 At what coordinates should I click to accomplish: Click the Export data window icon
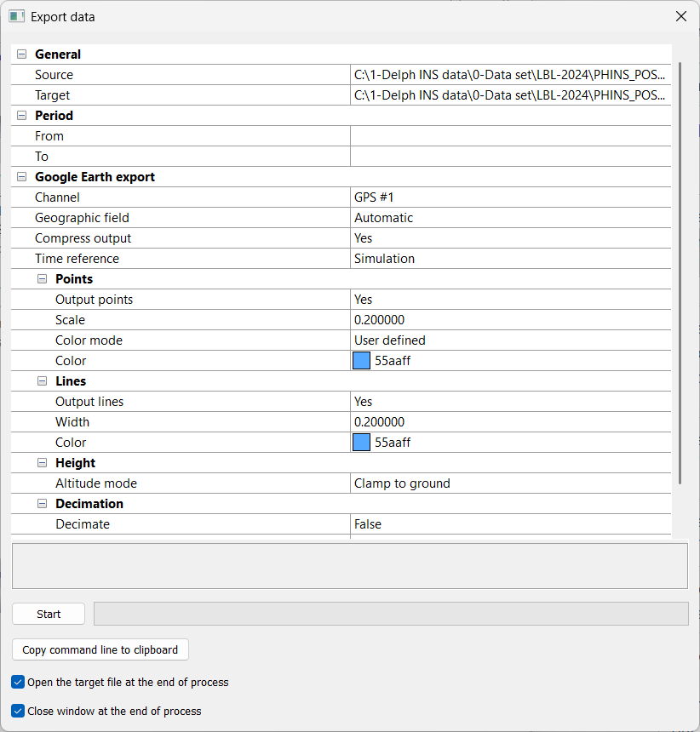[16, 16]
